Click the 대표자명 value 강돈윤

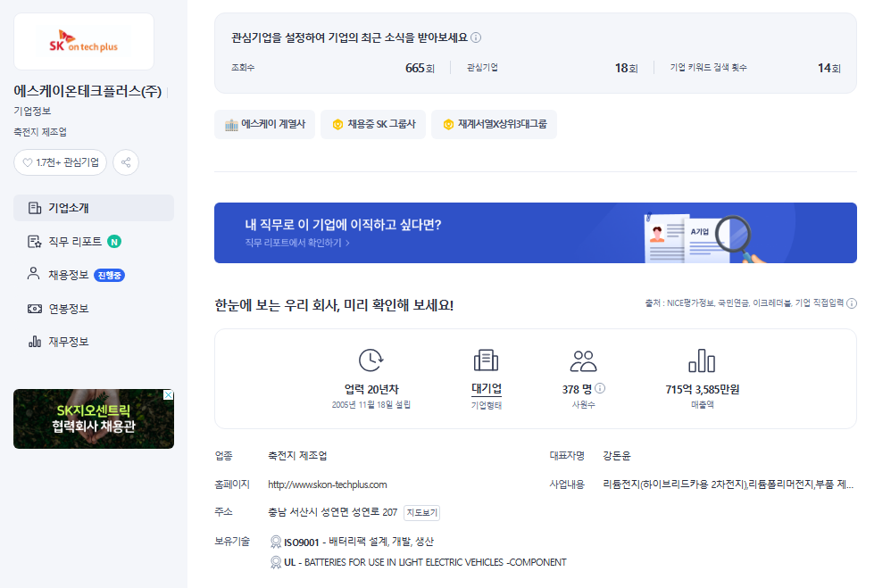coord(617,456)
